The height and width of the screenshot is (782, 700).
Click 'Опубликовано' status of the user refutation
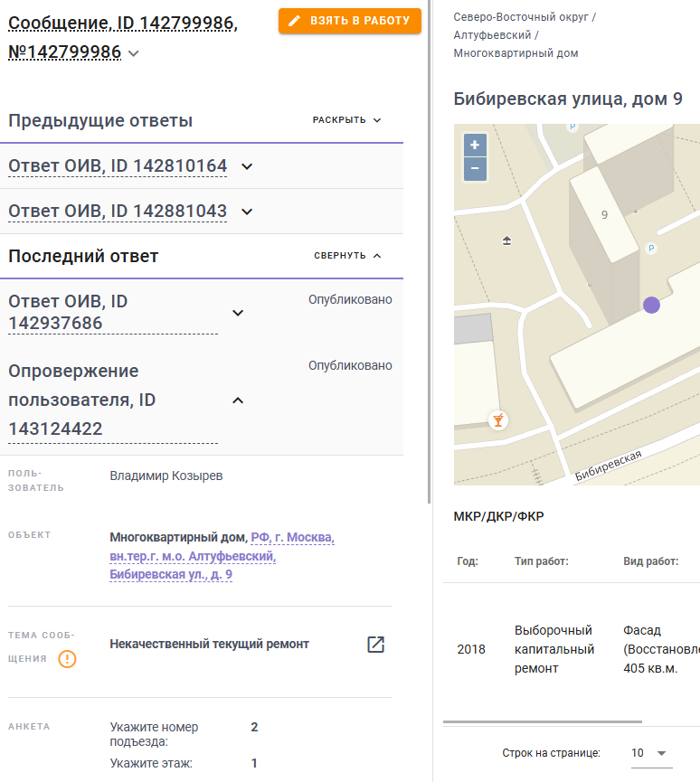pyautogui.click(x=350, y=365)
